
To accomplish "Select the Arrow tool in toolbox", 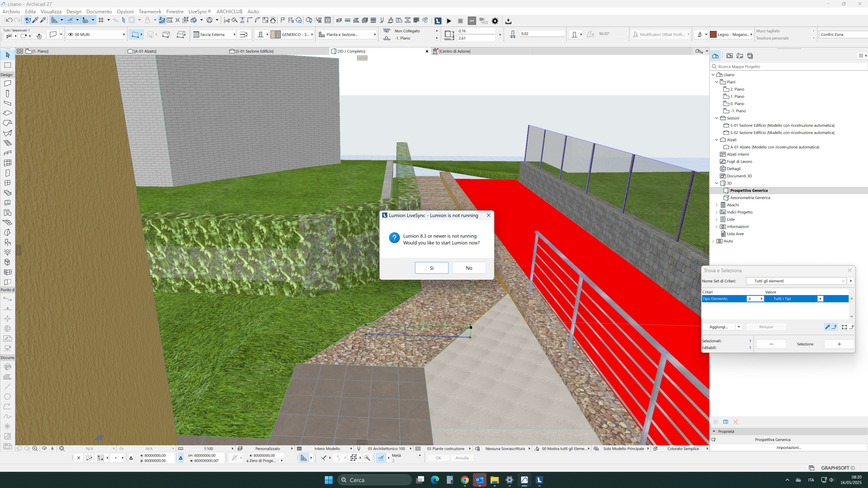I will coord(7,55).
